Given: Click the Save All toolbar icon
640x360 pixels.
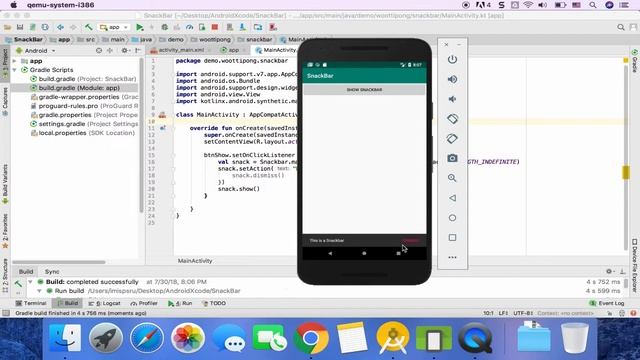Looking at the screenshot, I should [20, 27].
